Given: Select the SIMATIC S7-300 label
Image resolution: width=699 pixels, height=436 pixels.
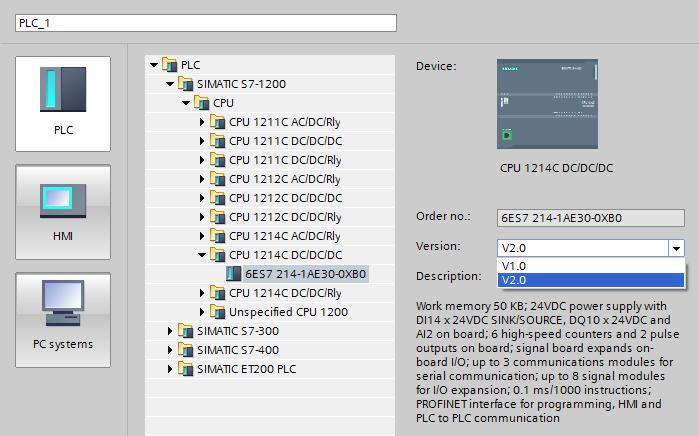Looking at the screenshot, I should [x=238, y=331].
